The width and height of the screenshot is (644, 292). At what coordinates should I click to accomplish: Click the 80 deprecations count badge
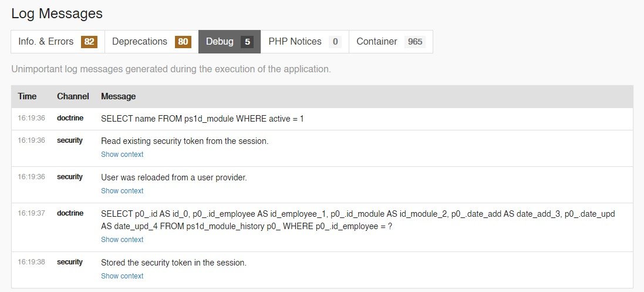[x=183, y=42]
